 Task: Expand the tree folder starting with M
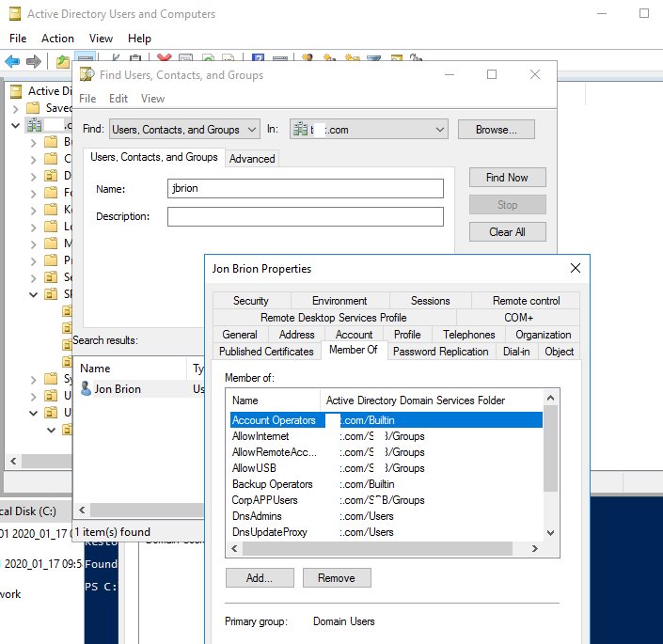[x=34, y=244]
